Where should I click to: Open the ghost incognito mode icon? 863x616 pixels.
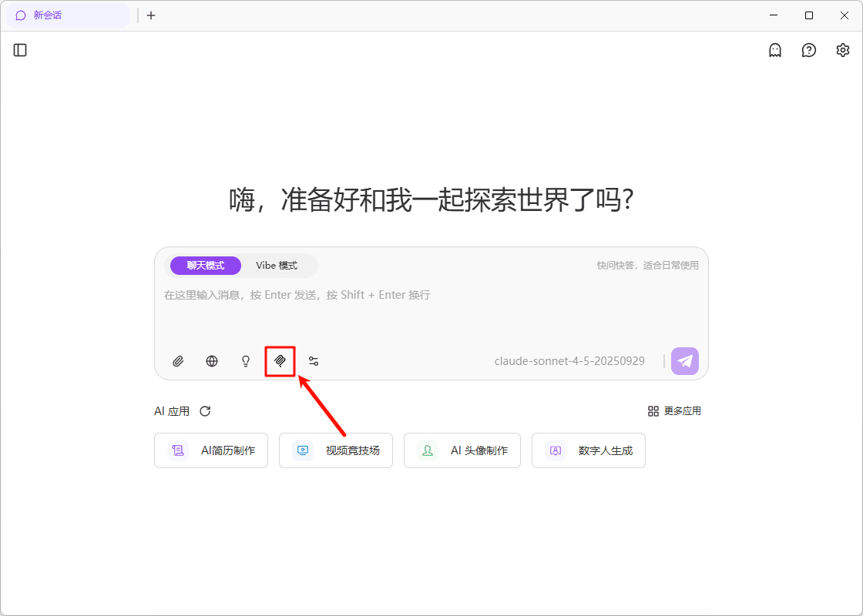pos(775,50)
